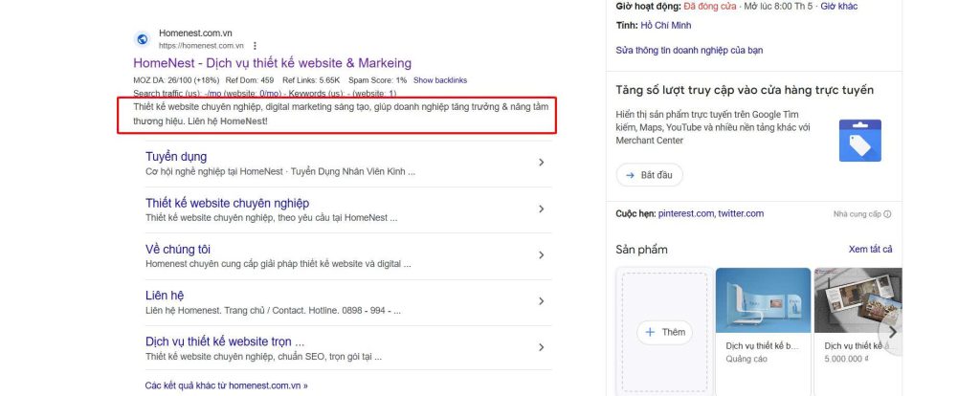Expand chevron beside Về chúng tôi
The image size is (980, 396).
pyautogui.click(x=542, y=254)
